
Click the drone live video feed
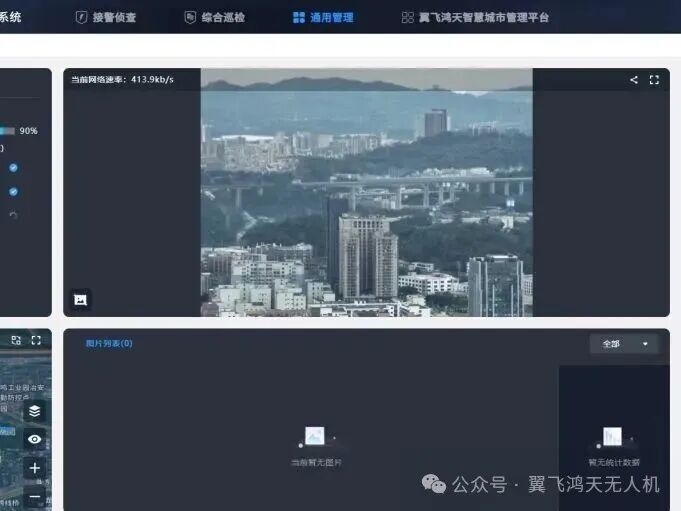pos(366,192)
